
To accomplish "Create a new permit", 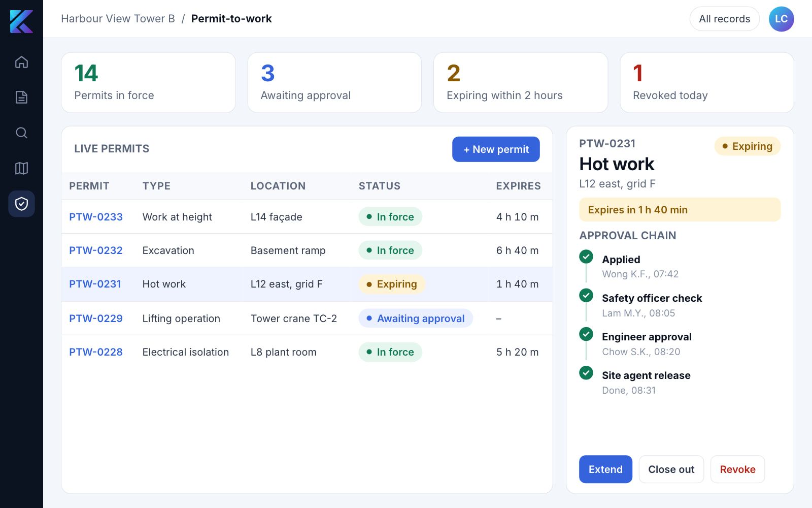I will pyautogui.click(x=496, y=149).
